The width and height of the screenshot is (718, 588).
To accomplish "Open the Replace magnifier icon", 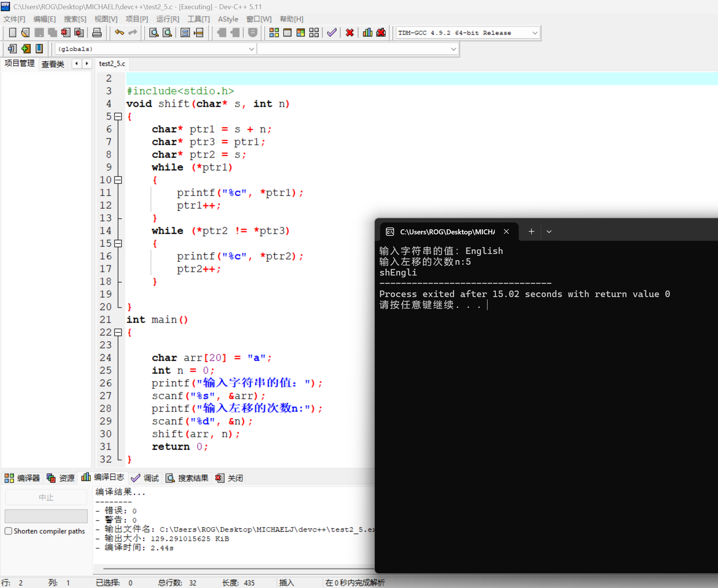I will click(x=167, y=33).
